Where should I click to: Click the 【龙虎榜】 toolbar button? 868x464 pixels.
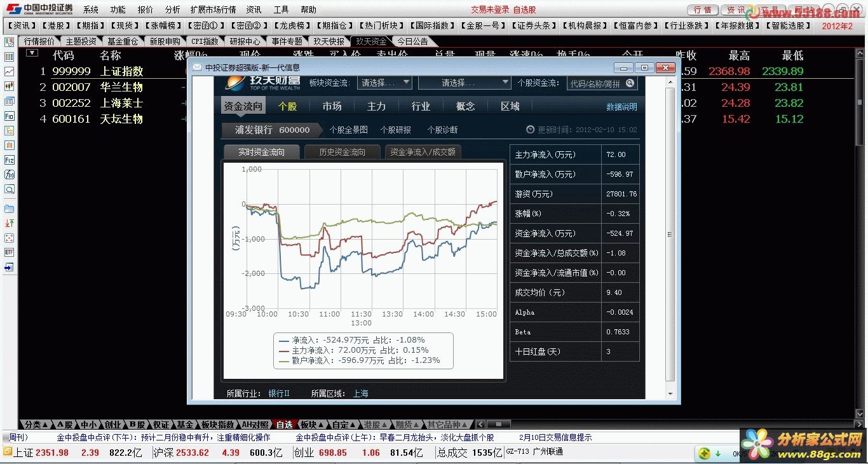292,25
